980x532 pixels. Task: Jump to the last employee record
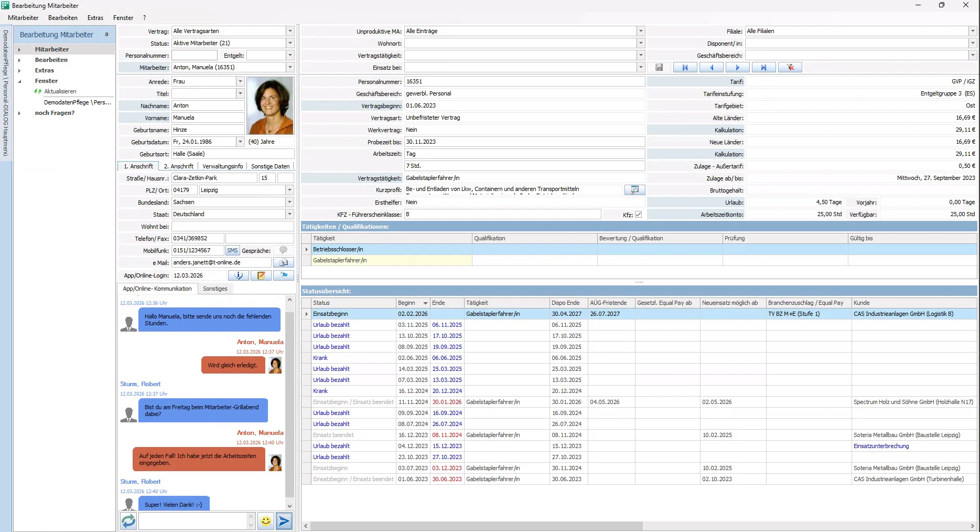(x=763, y=67)
